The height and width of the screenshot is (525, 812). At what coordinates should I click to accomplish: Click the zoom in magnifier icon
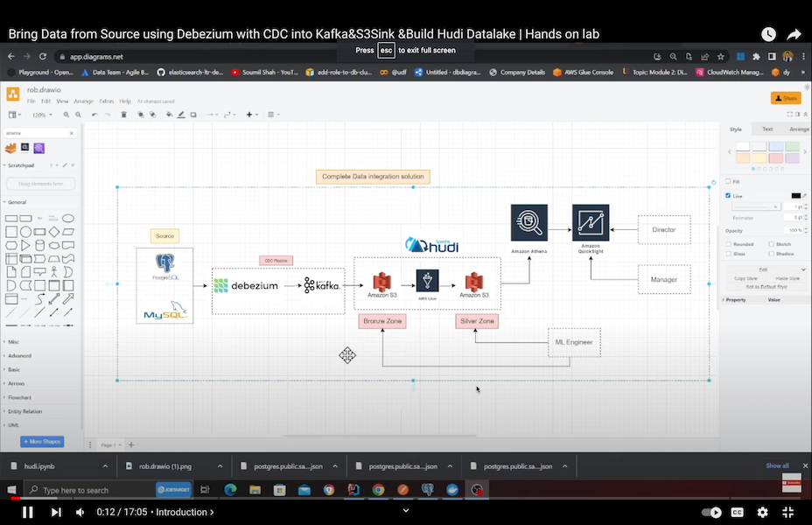click(x=66, y=115)
